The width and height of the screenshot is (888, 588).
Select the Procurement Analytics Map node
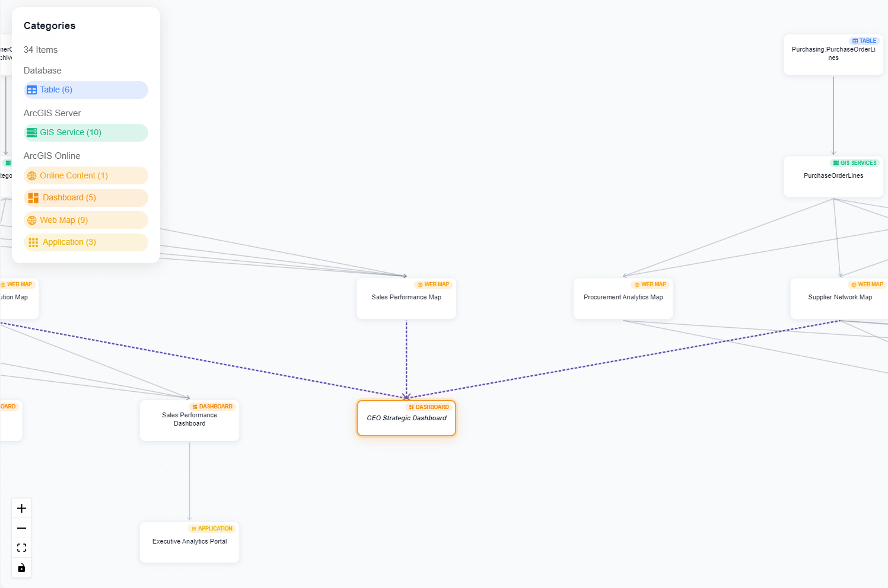[623, 297]
